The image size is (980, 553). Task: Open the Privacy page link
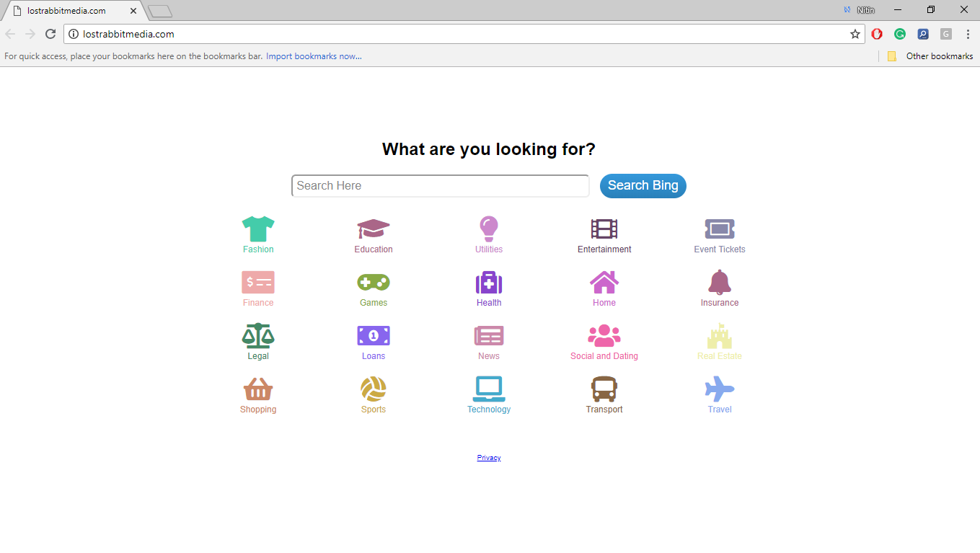point(489,456)
